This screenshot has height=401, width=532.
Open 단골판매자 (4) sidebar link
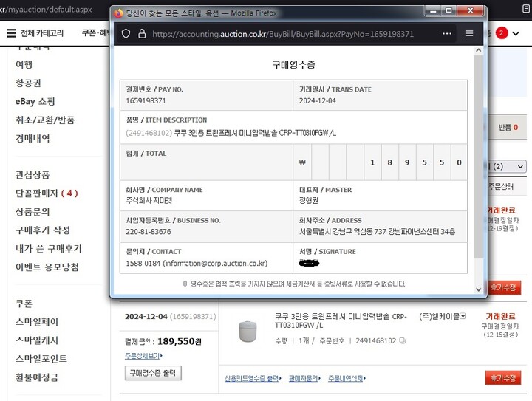47,193
